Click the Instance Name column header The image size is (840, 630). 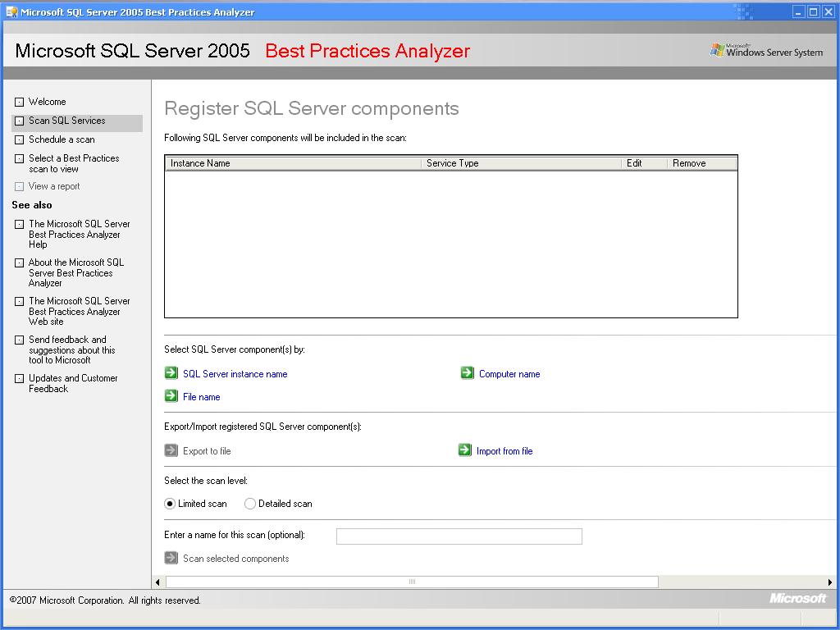coord(293,163)
